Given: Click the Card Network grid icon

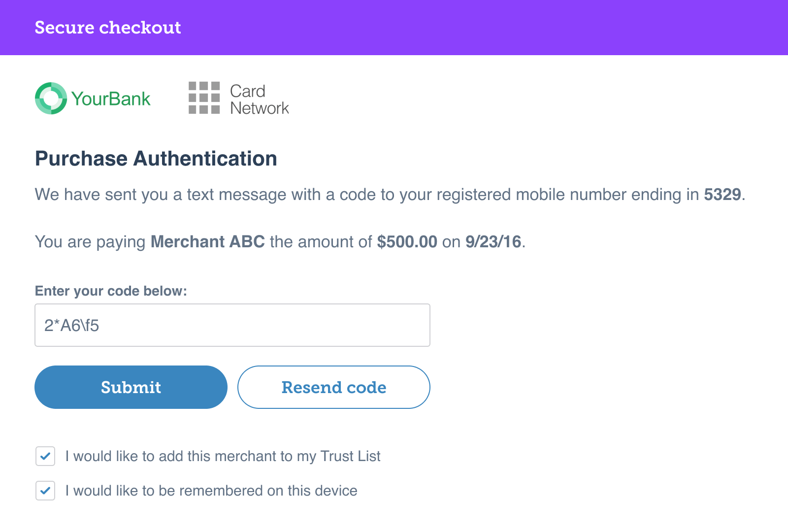Looking at the screenshot, I should click(x=204, y=98).
